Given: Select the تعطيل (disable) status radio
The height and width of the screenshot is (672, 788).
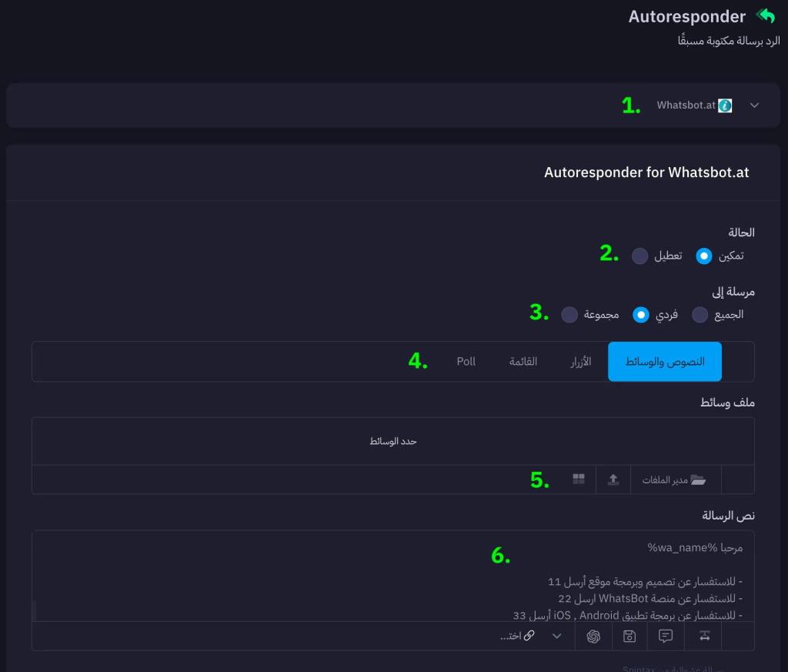Looking at the screenshot, I should click(x=639, y=256).
